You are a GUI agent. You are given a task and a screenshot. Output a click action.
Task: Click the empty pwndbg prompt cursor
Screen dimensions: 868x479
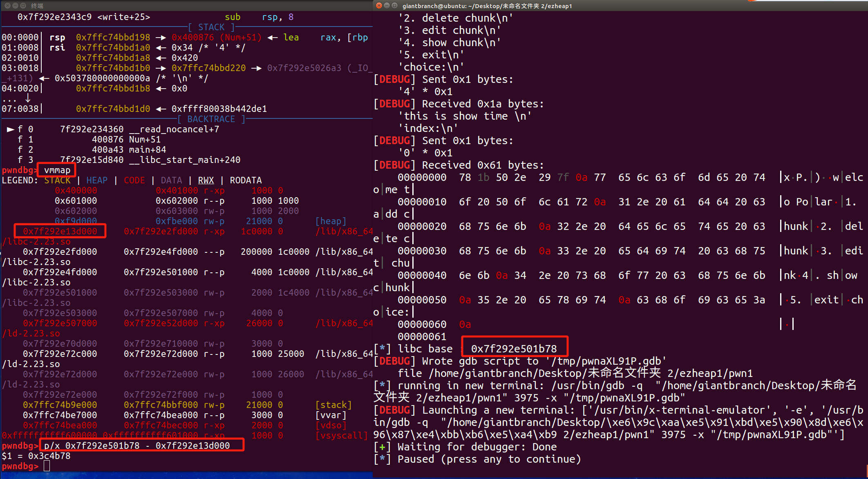coord(47,466)
